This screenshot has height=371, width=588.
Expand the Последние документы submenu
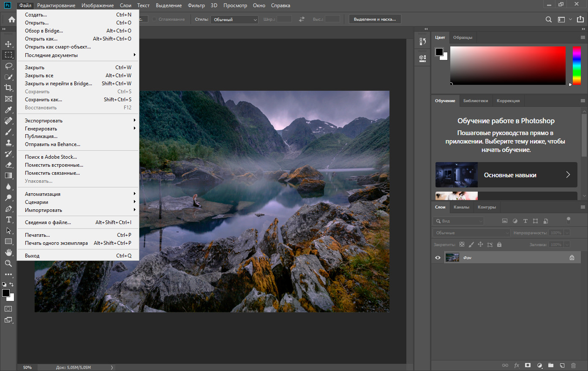[x=78, y=55]
